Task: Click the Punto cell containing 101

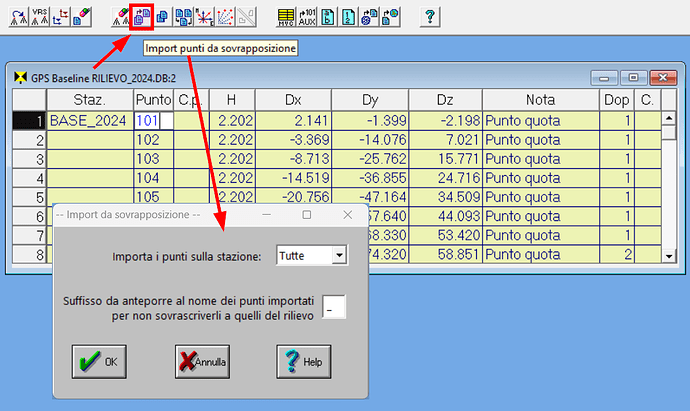Action: (x=154, y=121)
